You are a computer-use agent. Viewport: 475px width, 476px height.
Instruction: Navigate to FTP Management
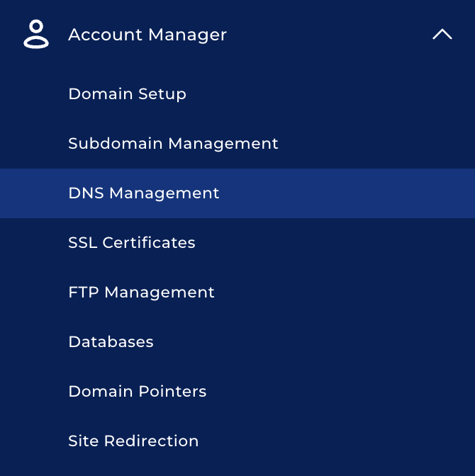click(141, 292)
